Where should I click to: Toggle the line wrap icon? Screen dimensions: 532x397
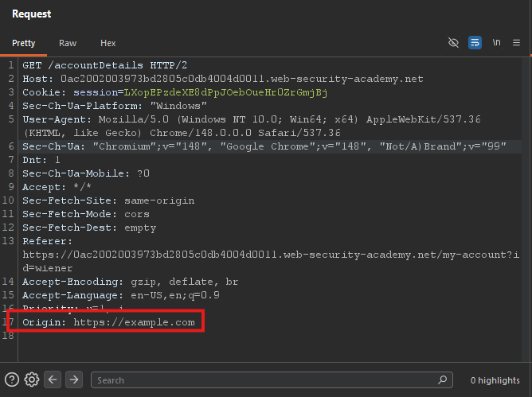click(x=475, y=43)
